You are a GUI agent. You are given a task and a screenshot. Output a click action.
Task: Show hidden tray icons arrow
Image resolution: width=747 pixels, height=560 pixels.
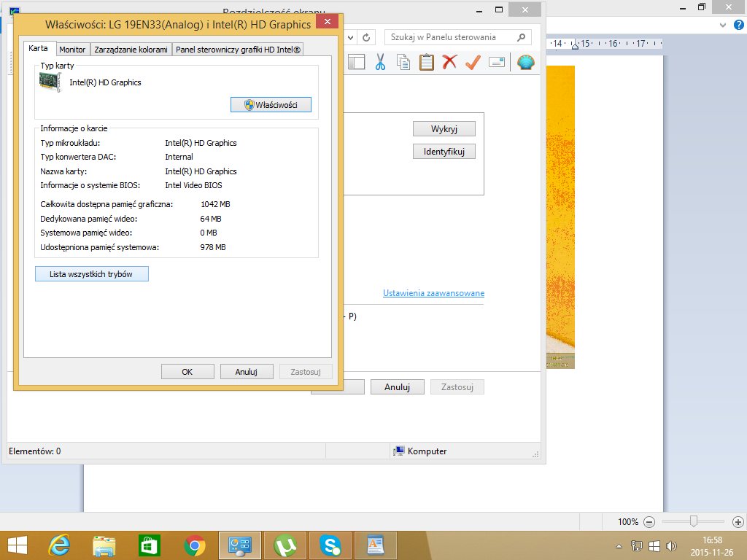click(619, 546)
